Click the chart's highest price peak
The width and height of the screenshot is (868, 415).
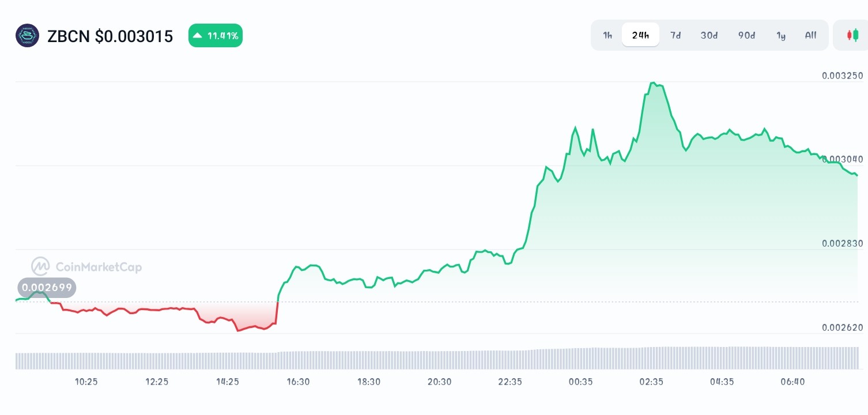coord(653,83)
